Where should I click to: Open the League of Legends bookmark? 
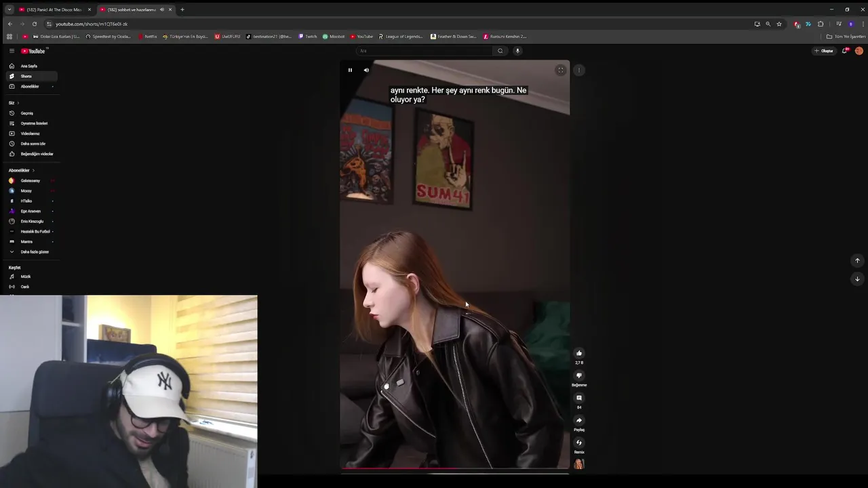pyautogui.click(x=401, y=37)
